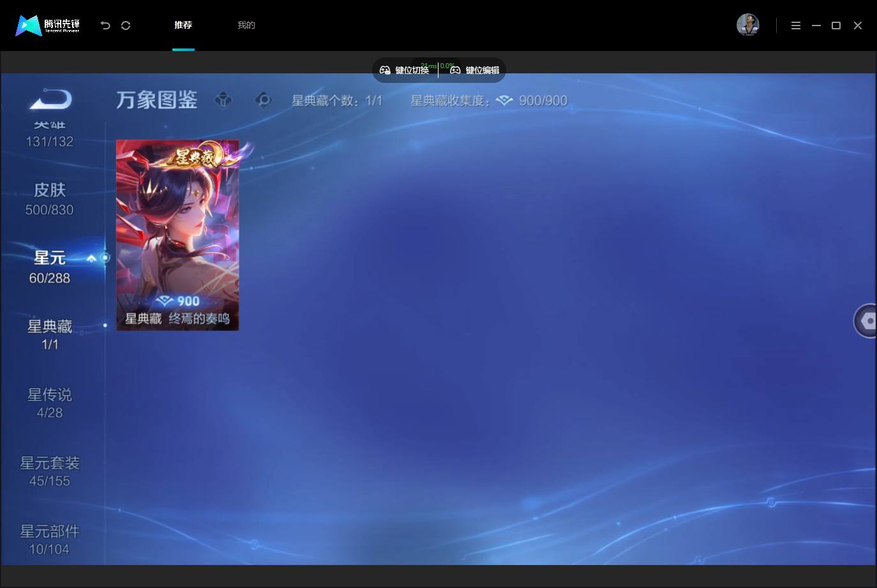The height and width of the screenshot is (588, 877).
Task: Open the side hexagon panel handle
Action: [x=866, y=321]
